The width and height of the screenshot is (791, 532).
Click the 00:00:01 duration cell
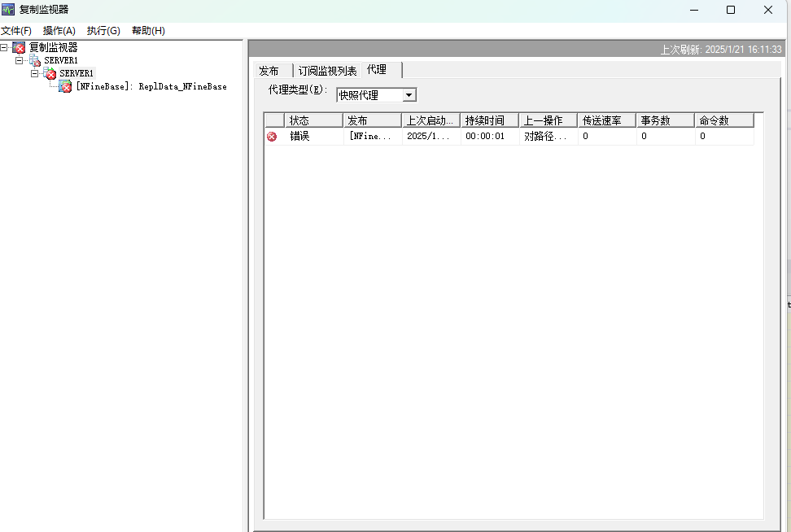[490, 136]
